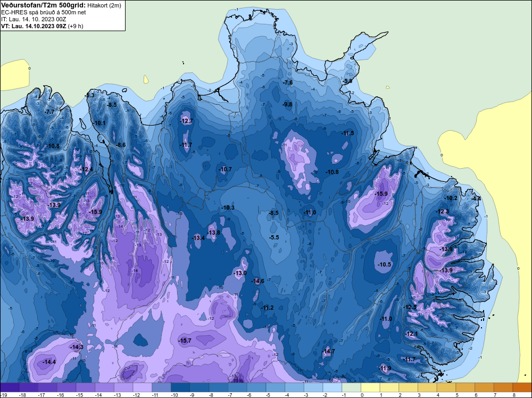Click the -12.4 temperature label
Screen dimensions: 532x398
[87, 169]
